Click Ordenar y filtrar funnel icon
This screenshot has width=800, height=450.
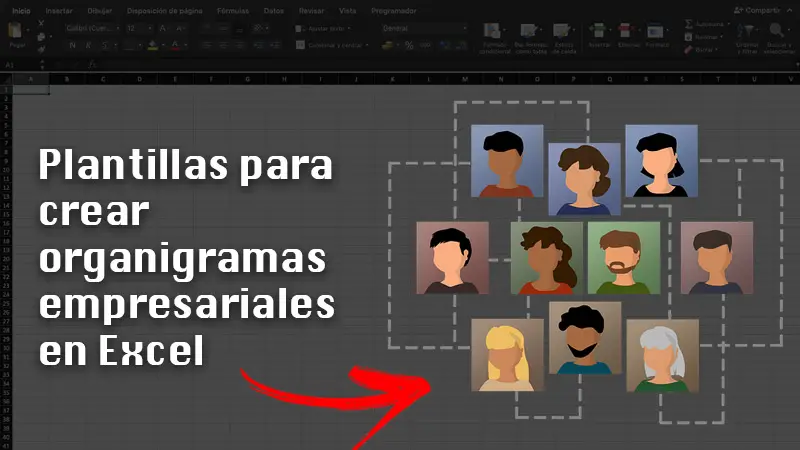pyautogui.click(x=745, y=31)
